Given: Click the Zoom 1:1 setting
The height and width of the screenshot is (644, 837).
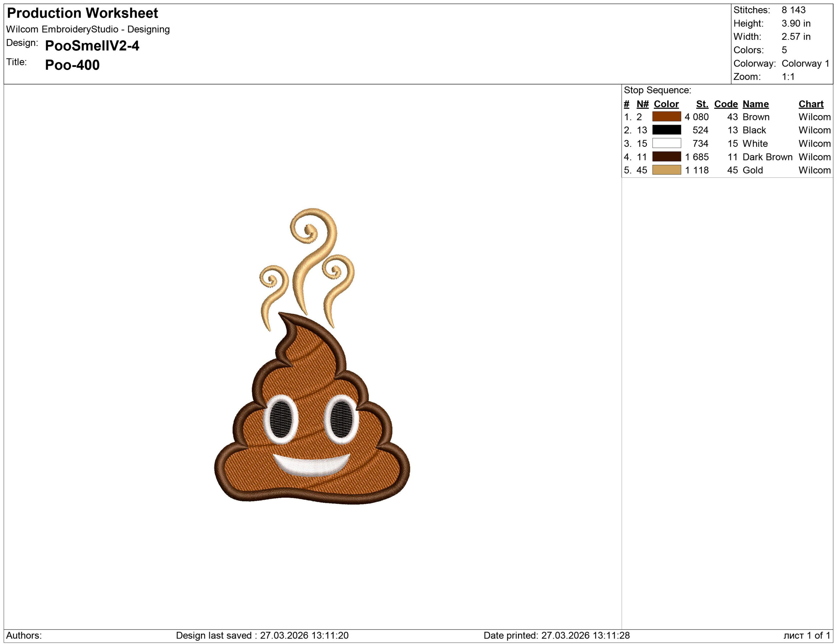Looking at the screenshot, I should (x=788, y=77).
